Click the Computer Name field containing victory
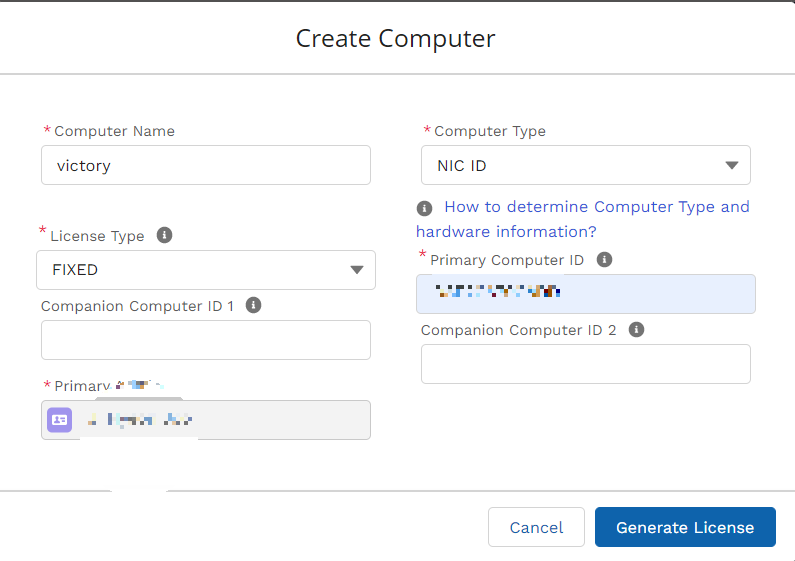Screen dimensions: 795x561 pos(206,165)
